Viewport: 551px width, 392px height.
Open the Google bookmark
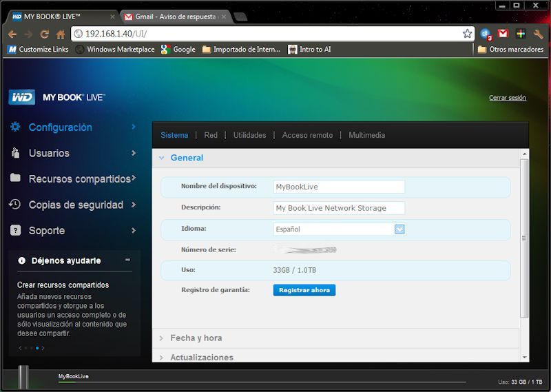coord(178,49)
